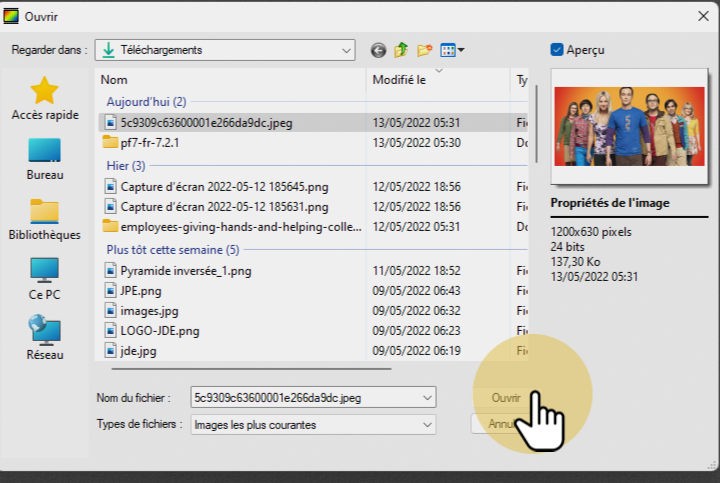720x483 pixels.
Task: Click the file icon of images.jpg
Action: pyautogui.click(x=110, y=311)
